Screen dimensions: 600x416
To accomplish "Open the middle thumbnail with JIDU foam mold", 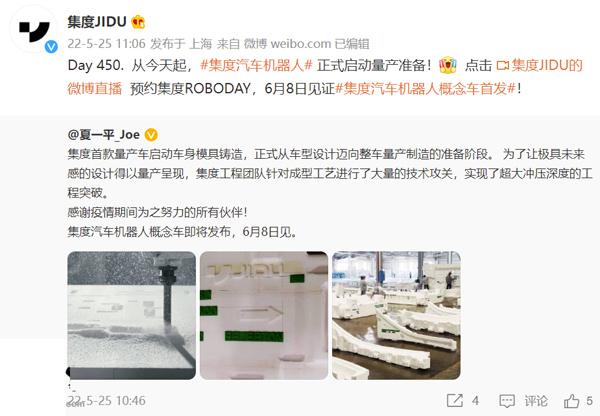I will tap(264, 315).
